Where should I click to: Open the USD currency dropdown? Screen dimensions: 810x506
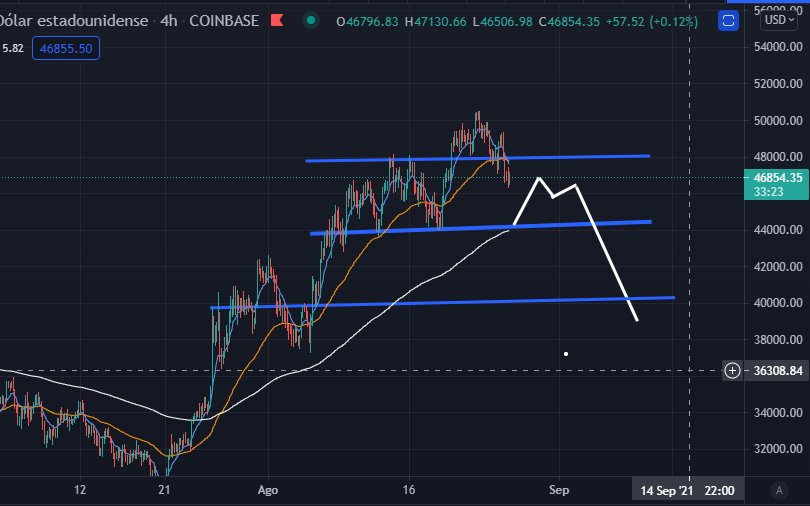click(x=778, y=20)
